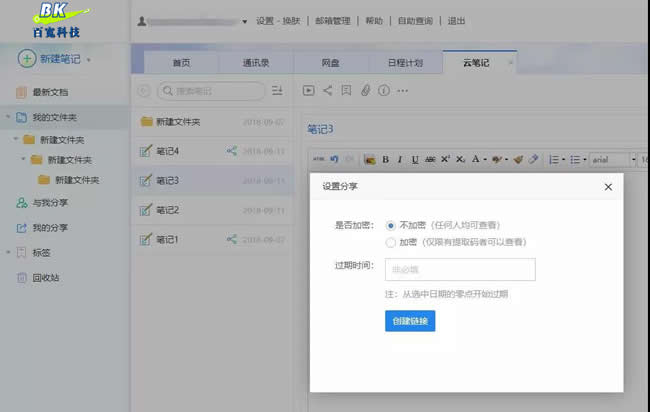This screenshot has height=412, width=650.
Task: Toggle strikethrough formatting
Action: click(430, 160)
